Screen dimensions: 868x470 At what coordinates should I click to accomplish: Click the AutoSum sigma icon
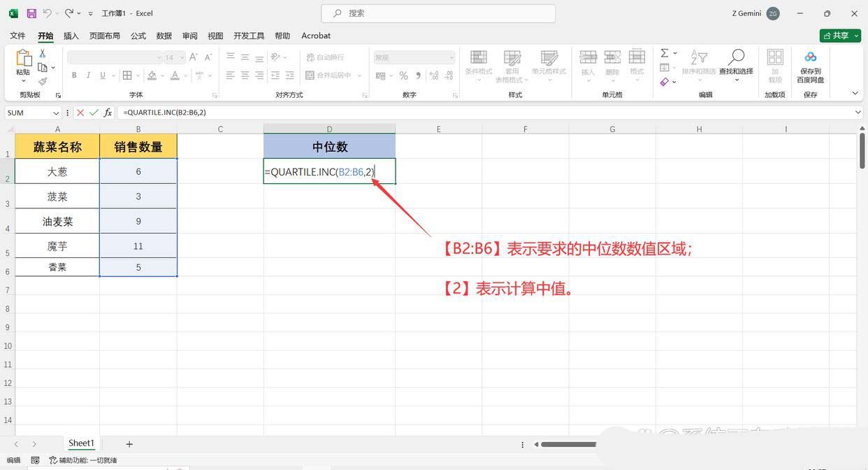[x=665, y=53]
